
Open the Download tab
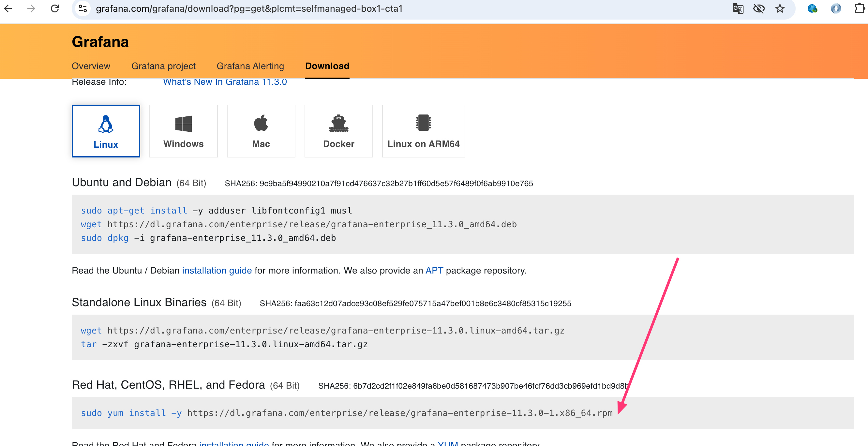[x=327, y=66]
